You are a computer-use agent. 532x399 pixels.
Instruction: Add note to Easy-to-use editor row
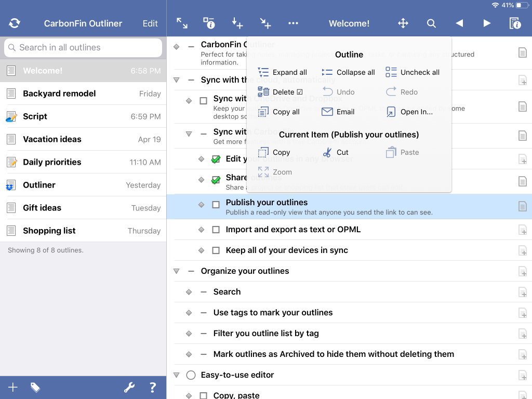click(x=523, y=375)
